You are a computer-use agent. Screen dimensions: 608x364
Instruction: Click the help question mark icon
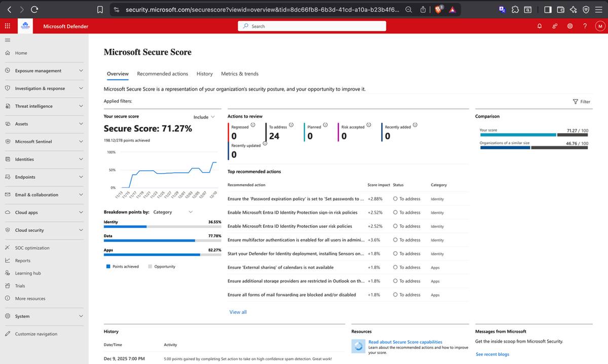coord(585,26)
